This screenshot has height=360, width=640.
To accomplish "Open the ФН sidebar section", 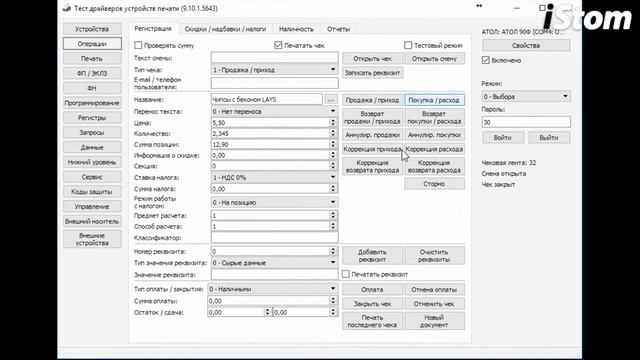I will (92, 88).
